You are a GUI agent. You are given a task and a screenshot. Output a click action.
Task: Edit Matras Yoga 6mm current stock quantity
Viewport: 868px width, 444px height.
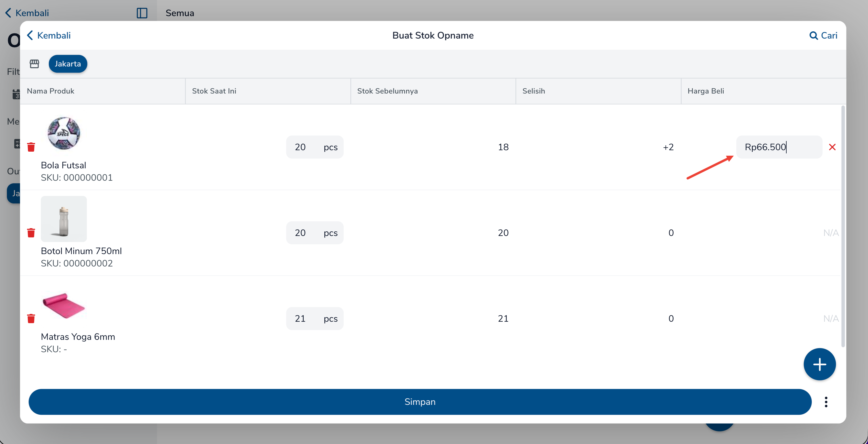click(x=315, y=318)
